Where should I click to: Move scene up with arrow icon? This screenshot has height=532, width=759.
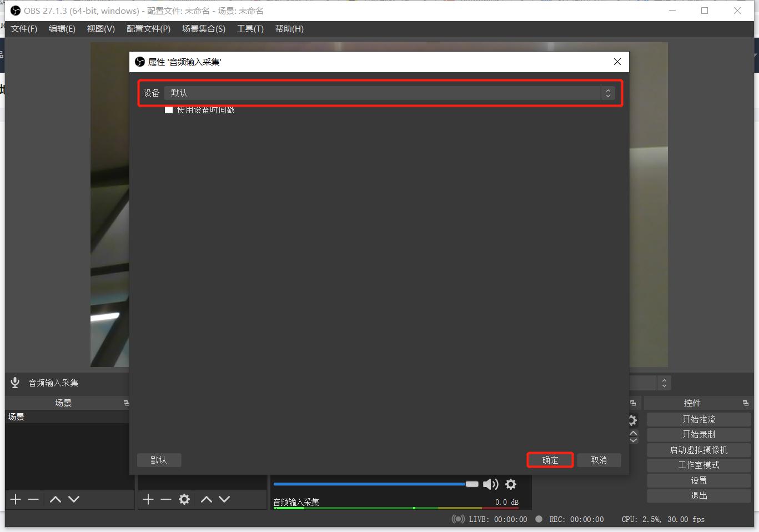click(x=56, y=499)
